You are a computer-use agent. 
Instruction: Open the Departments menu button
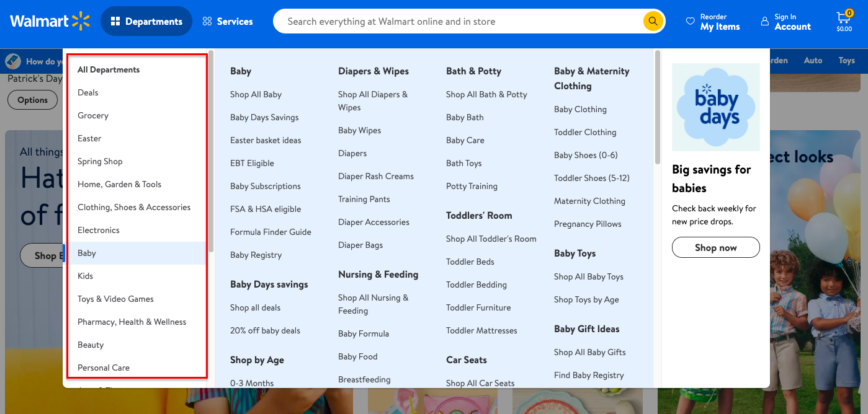pos(146,21)
